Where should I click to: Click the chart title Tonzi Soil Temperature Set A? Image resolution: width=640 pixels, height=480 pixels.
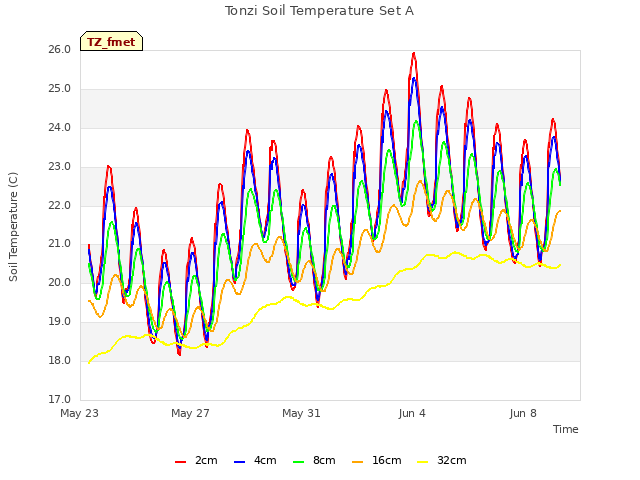pos(320,11)
